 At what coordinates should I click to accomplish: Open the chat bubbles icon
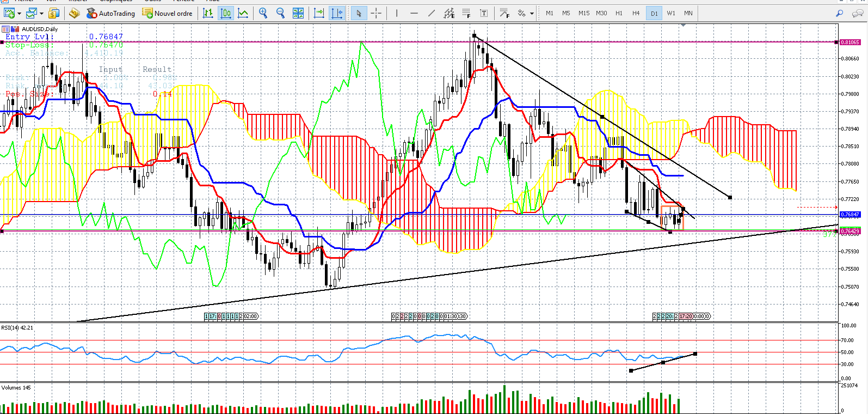point(858,13)
